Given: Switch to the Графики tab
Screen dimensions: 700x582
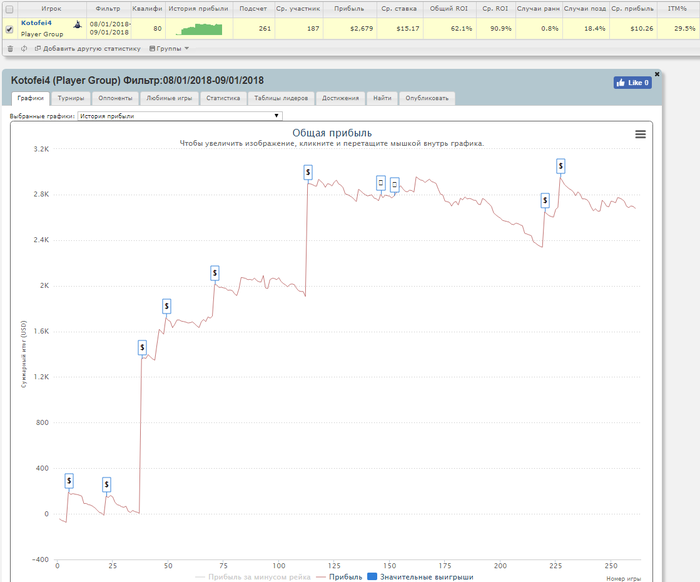Looking at the screenshot, I should [30, 98].
